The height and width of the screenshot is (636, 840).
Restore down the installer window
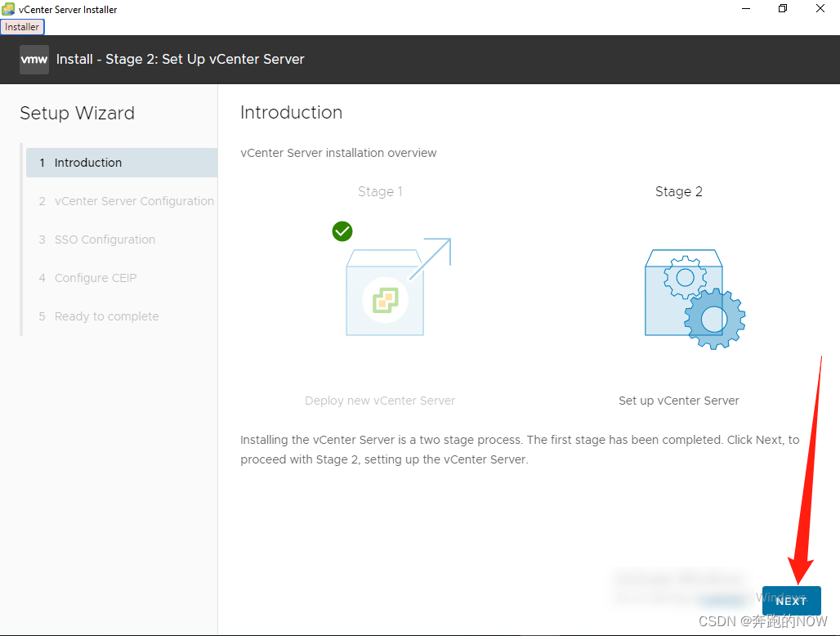coord(783,8)
